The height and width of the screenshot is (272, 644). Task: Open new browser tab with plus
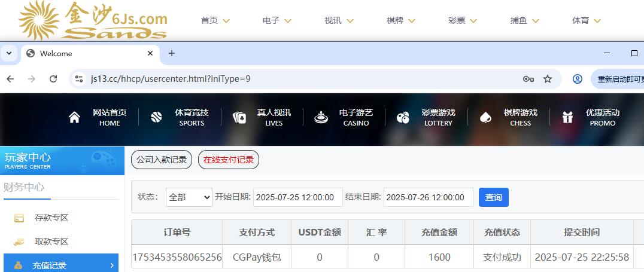pos(172,53)
